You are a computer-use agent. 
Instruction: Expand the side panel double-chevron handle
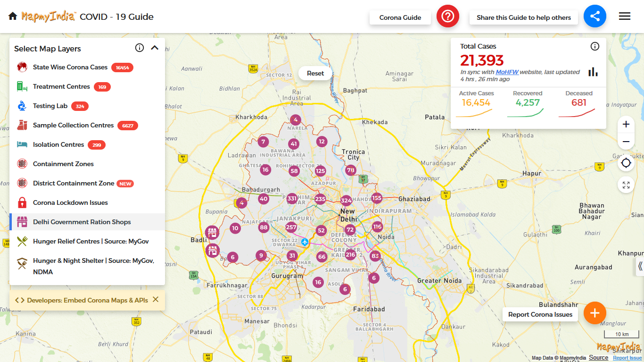pos(640,267)
